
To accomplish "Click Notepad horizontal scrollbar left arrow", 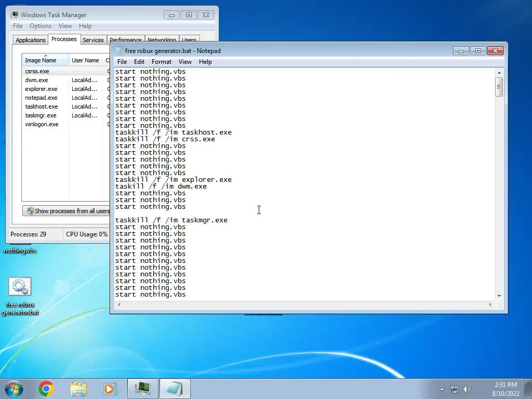I will click(x=119, y=304).
